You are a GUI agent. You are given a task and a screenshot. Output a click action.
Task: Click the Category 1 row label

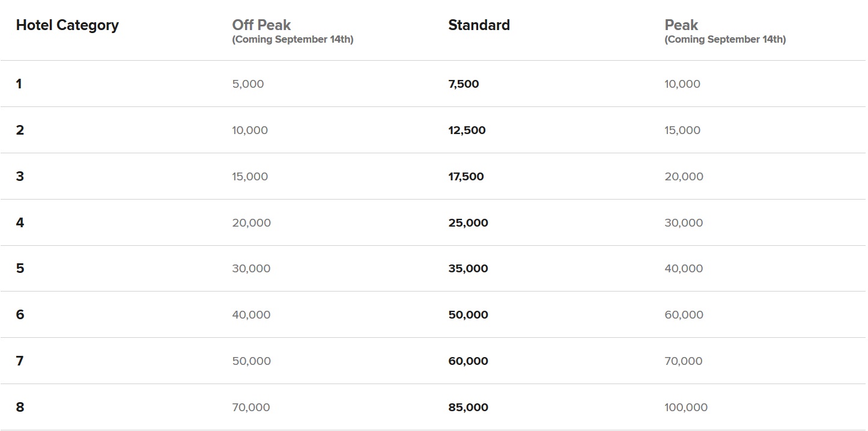click(19, 84)
